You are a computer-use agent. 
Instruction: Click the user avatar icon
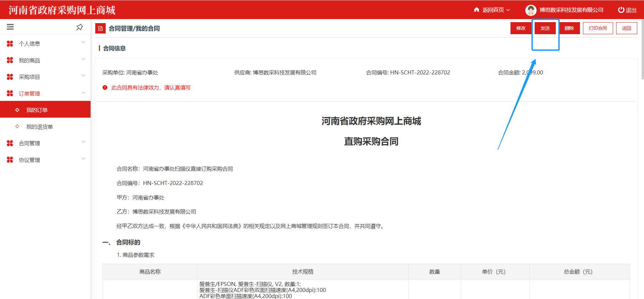[531, 10]
